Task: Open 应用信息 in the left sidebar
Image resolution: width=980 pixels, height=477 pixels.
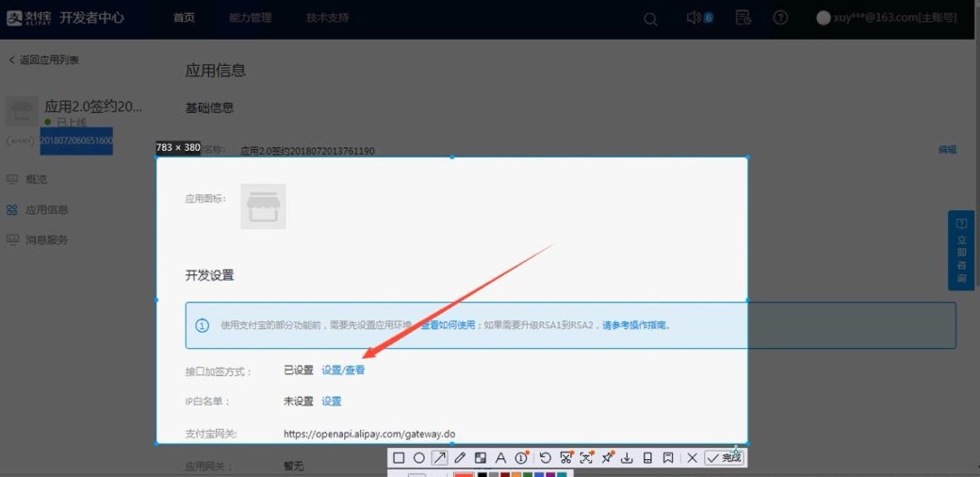Action: pos(46,209)
